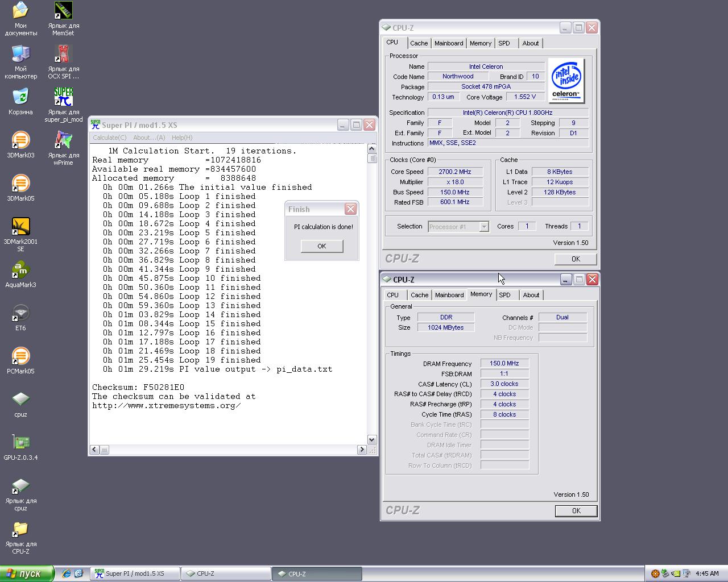Click Super PI vertical scrollbar up arrow
Image resolution: width=728 pixels, height=582 pixels.
(372, 149)
